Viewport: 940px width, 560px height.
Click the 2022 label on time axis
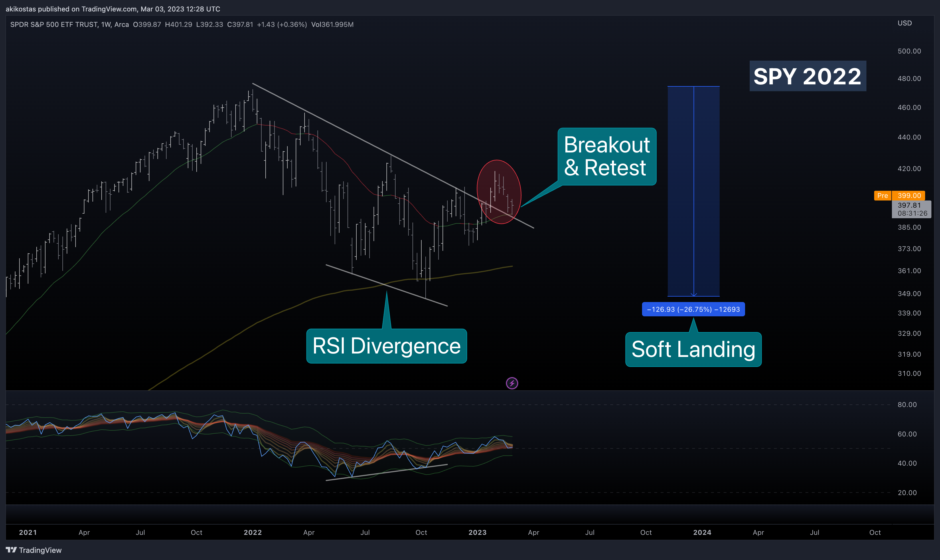tap(253, 533)
